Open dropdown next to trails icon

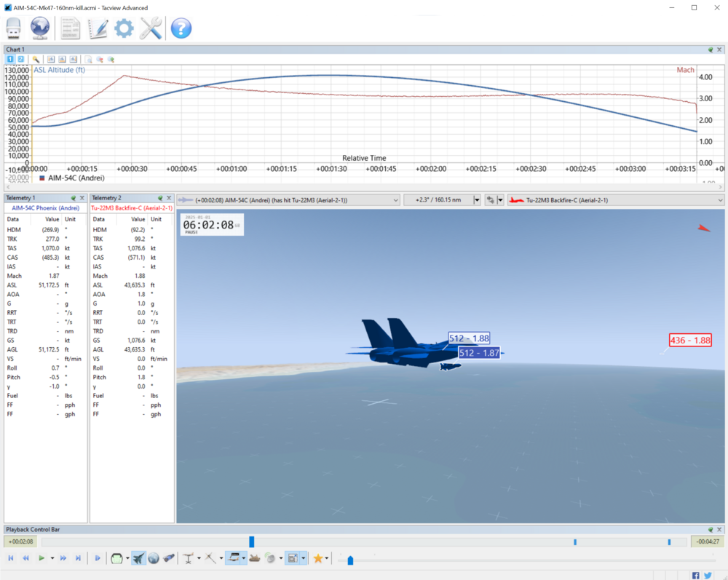221,558
